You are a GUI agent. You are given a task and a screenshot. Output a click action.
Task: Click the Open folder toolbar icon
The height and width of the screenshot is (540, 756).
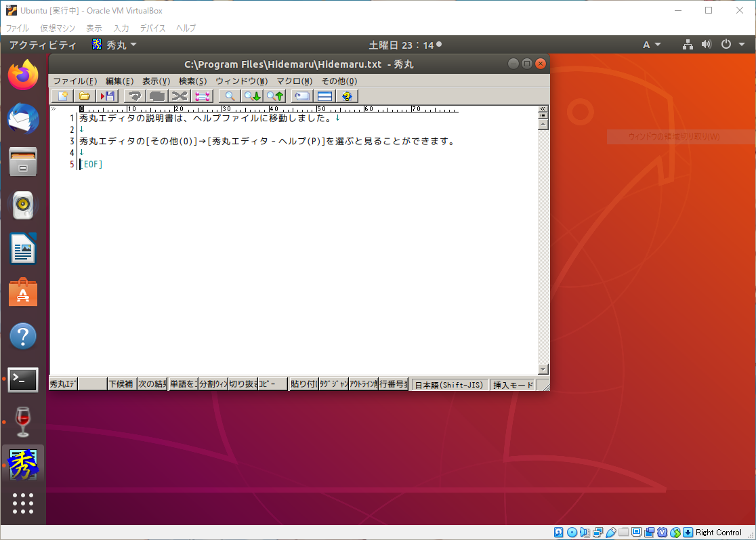coord(85,96)
